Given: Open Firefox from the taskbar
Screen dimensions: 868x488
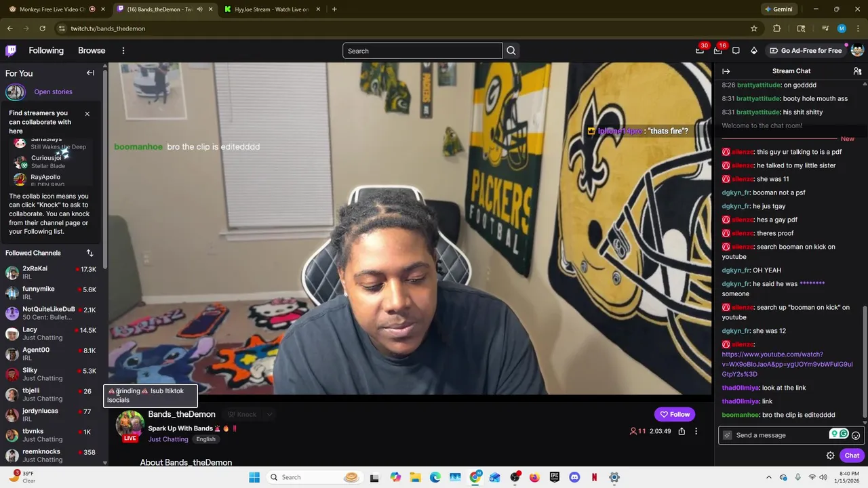Looking at the screenshot, I should 534,477.
